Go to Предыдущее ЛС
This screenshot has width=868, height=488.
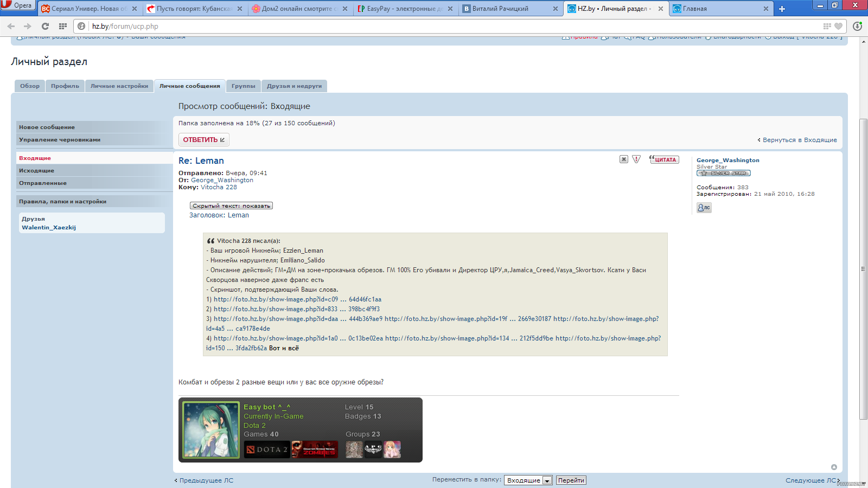(x=206, y=480)
